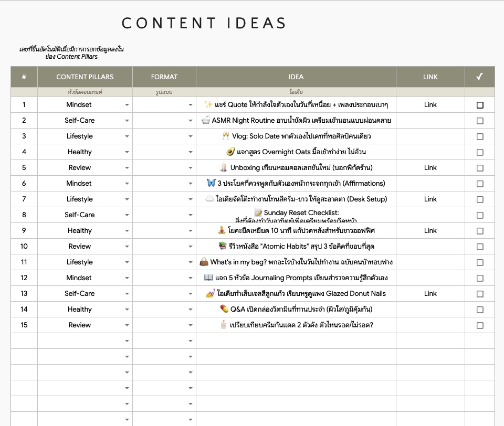Check the Sunday Reset Checklist row box
Screen dimensions: 504x426
tap(480, 215)
